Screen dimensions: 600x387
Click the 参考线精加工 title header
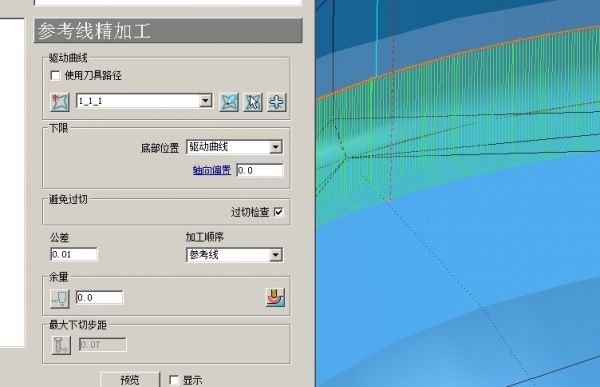point(168,31)
